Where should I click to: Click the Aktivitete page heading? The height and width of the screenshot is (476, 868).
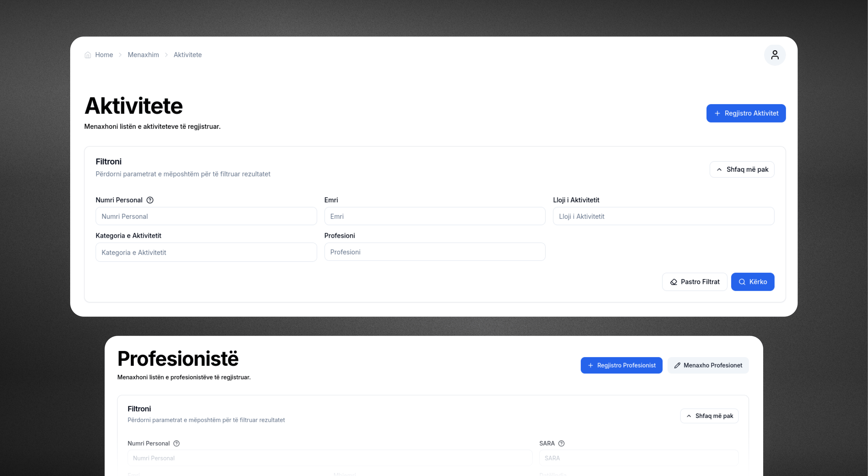133,106
